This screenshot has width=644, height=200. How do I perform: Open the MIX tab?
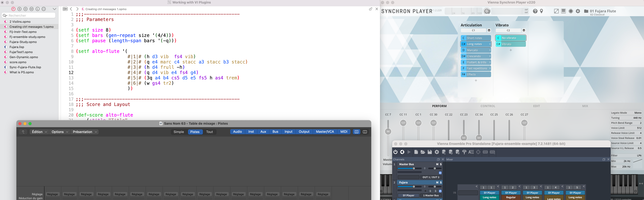point(585,106)
